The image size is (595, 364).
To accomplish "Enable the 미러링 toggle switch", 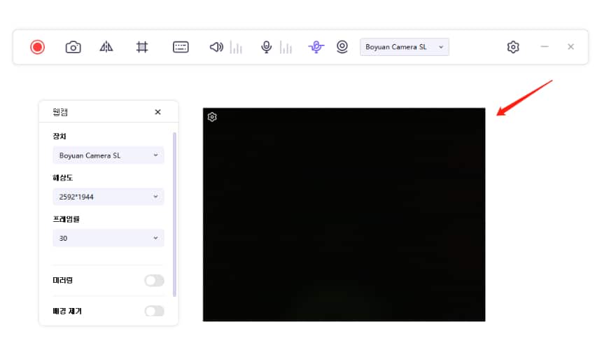I will point(154,281).
